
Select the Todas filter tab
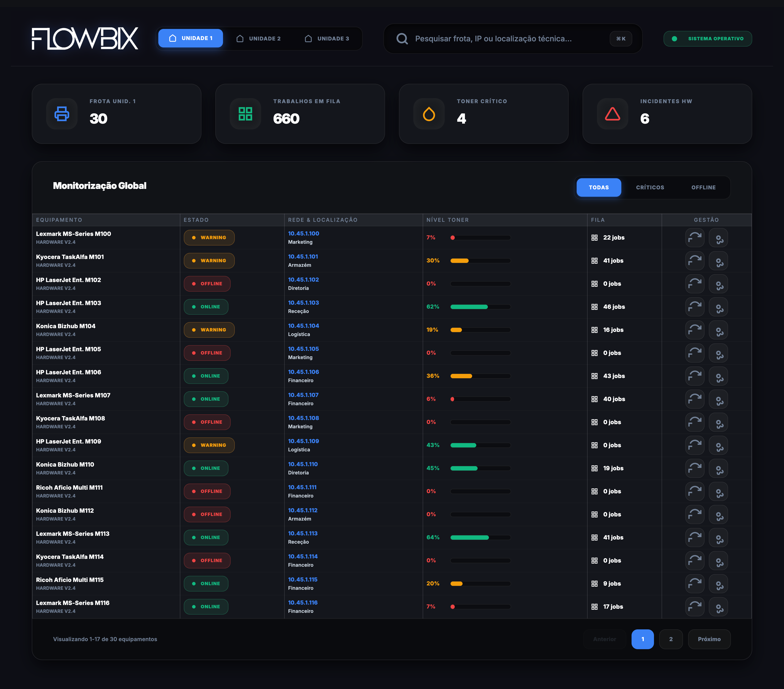pyautogui.click(x=599, y=187)
